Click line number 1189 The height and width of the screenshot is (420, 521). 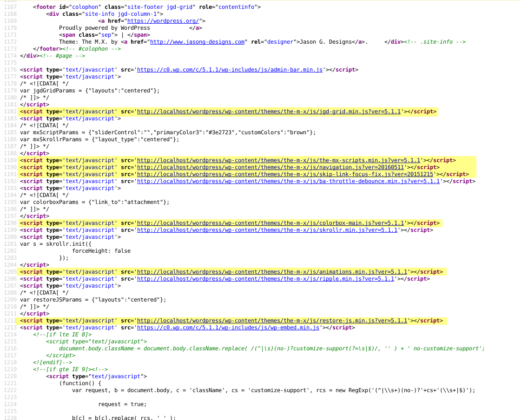pos(10,160)
